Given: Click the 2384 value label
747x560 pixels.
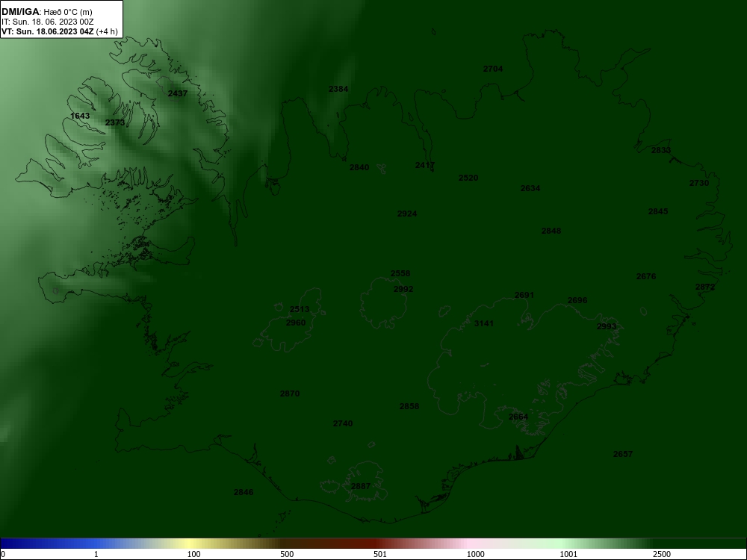Looking at the screenshot, I should [x=338, y=89].
